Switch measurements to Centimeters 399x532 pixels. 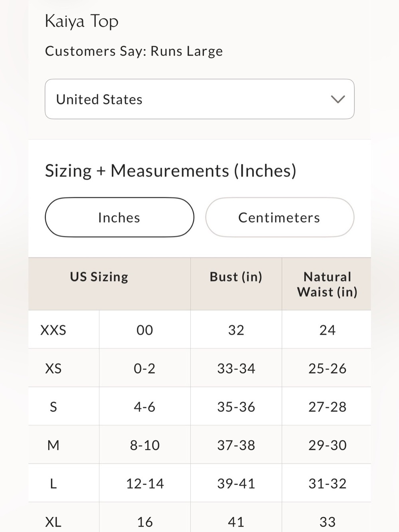tap(280, 218)
